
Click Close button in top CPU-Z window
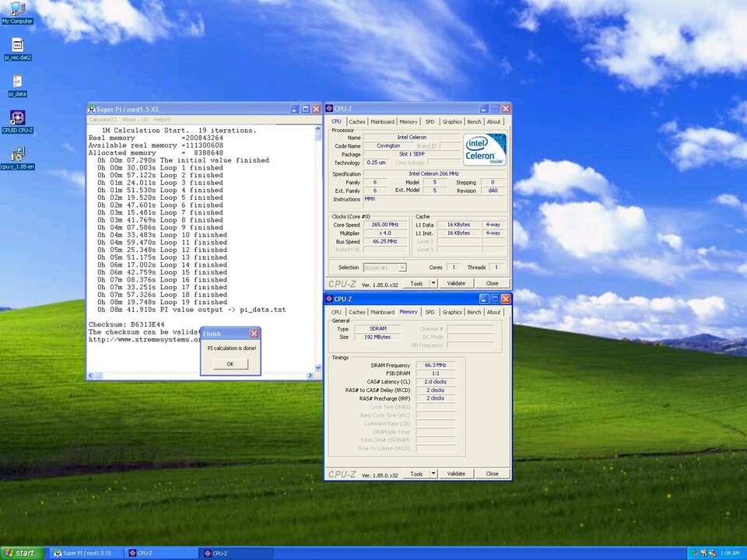point(492,283)
